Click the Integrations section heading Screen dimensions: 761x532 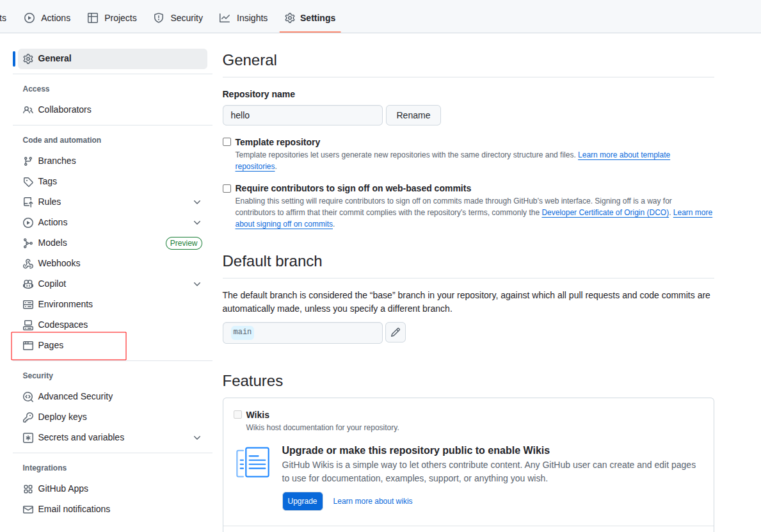coord(45,468)
